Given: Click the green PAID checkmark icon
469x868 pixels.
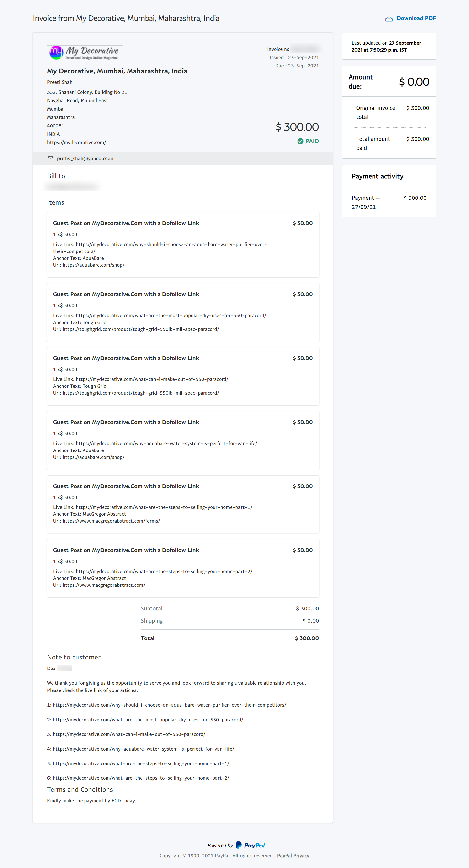Looking at the screenshot, I should 300,141.
